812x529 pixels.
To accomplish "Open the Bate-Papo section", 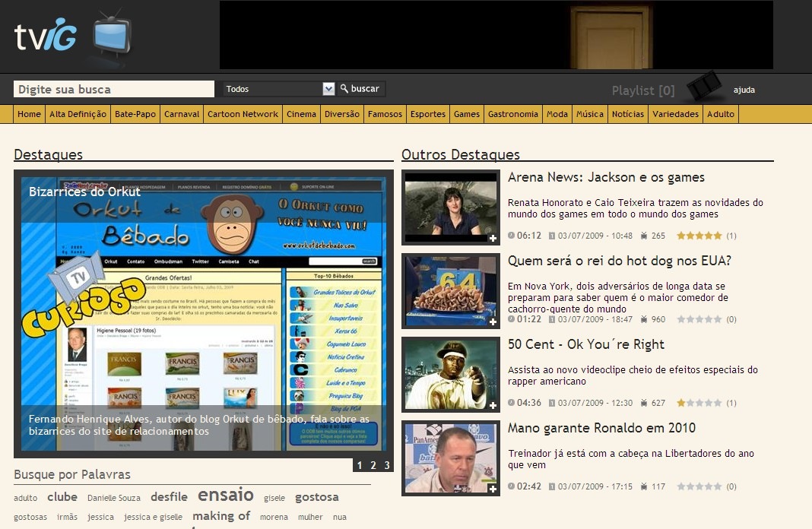I will pos(135,114).
